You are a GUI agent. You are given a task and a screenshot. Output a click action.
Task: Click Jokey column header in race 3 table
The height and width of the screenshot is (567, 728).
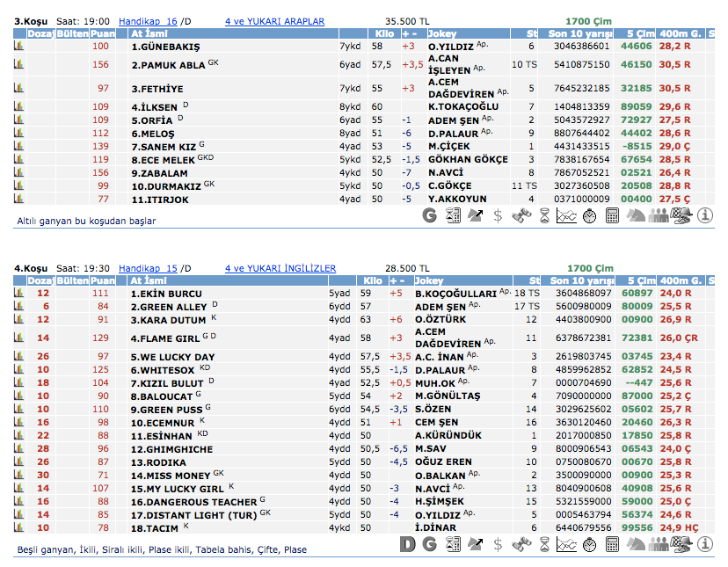(441, 33)
